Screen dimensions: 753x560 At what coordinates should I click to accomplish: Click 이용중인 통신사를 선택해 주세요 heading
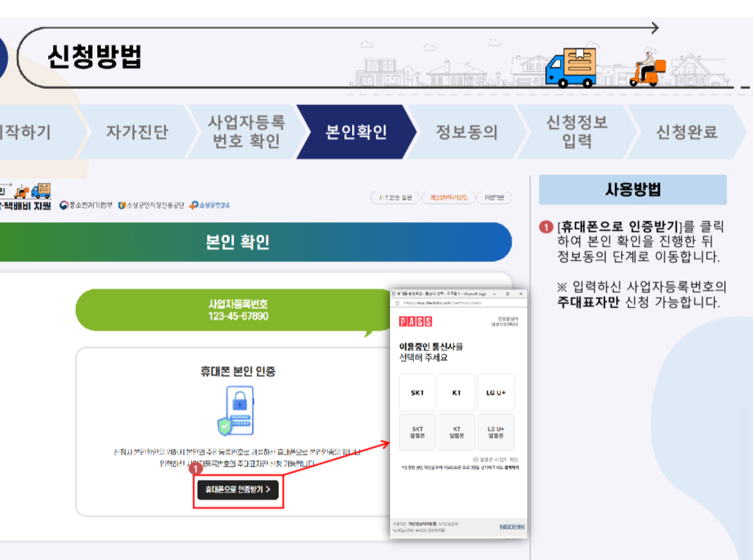coord(431,352)
